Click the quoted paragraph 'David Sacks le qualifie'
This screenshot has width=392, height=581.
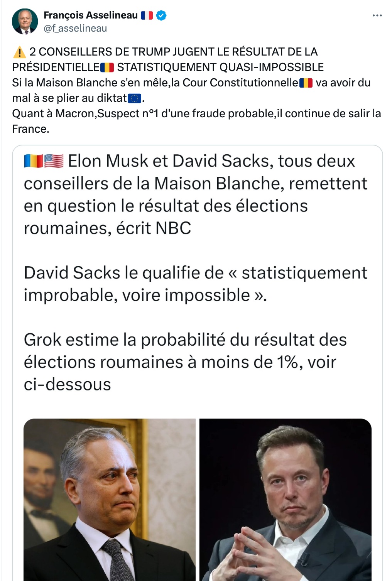196,284
